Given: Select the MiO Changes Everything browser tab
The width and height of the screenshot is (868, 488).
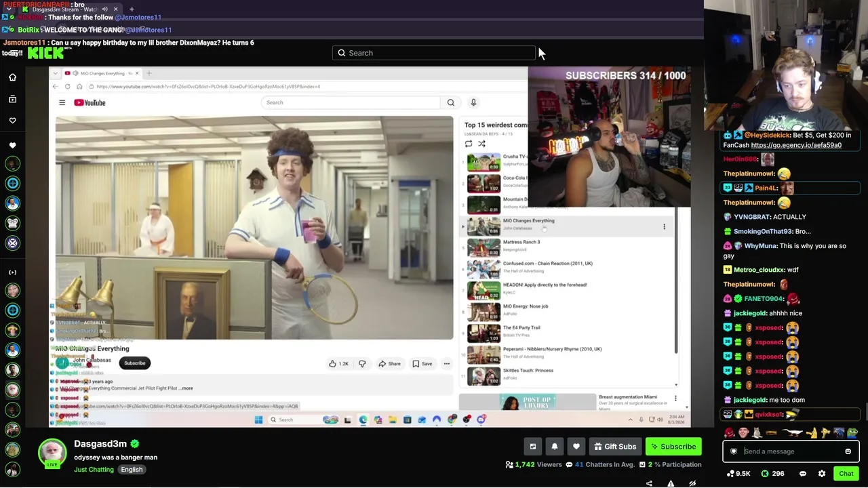Looking at the screenshot, I should (102, 73).
